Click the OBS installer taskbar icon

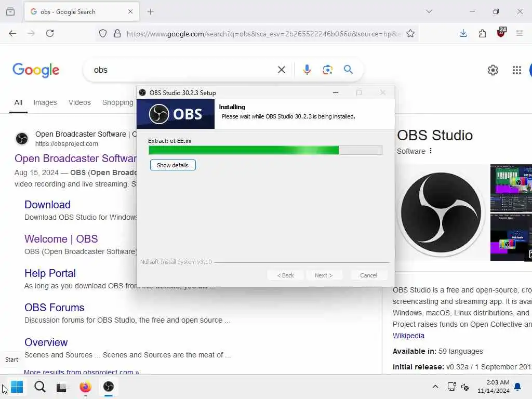pyautogui.click(x=109, y=387)
